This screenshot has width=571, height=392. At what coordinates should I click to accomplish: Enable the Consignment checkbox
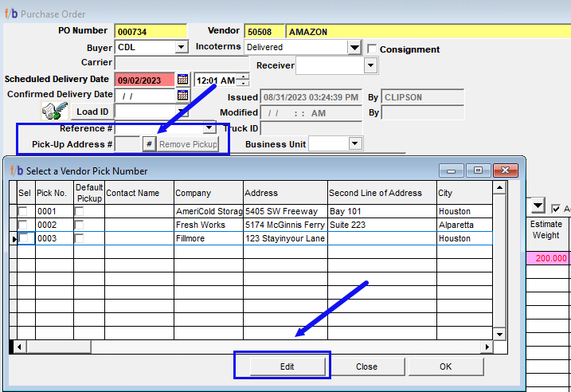[x=372, y=49]
